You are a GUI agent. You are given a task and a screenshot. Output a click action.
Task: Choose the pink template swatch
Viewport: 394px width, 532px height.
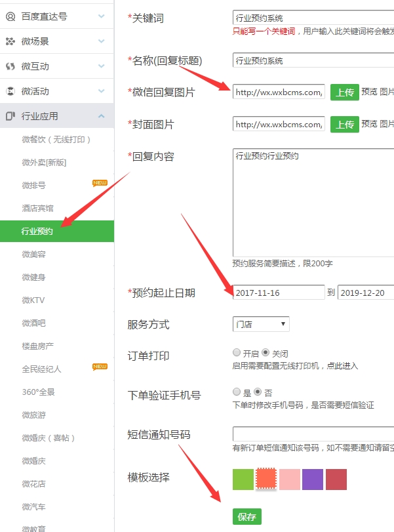click(290, 480)
